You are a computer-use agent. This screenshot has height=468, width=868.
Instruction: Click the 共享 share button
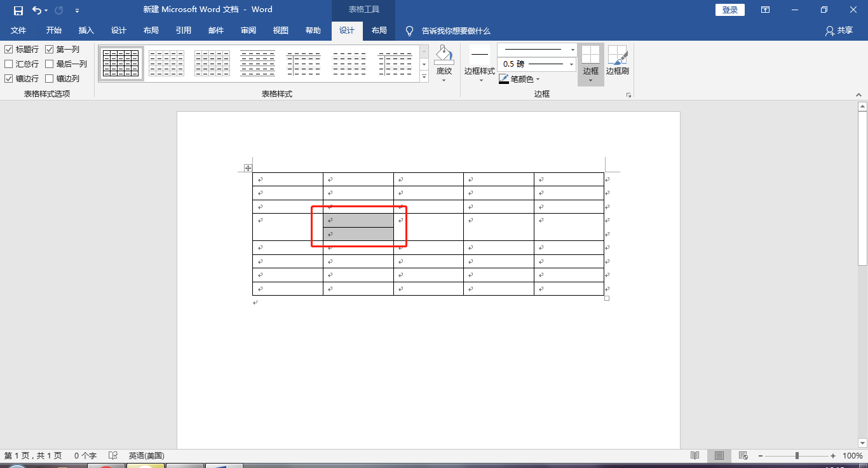click(x=839, y=31)
